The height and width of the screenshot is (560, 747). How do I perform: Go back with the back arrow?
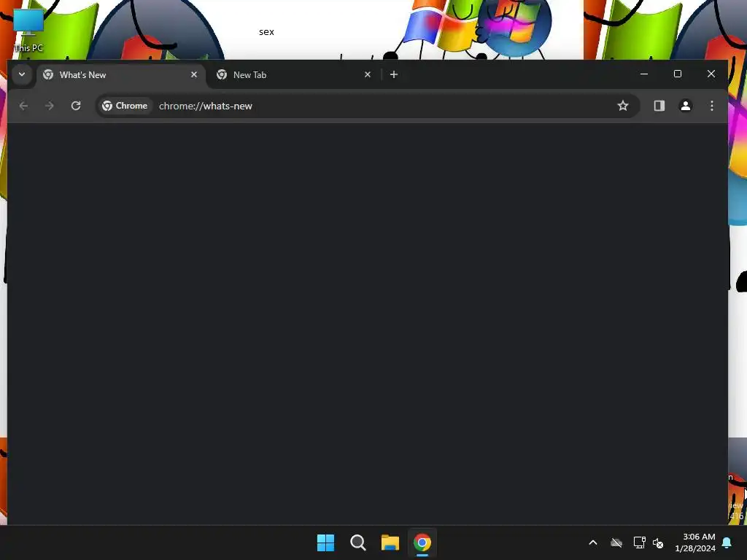23,106
